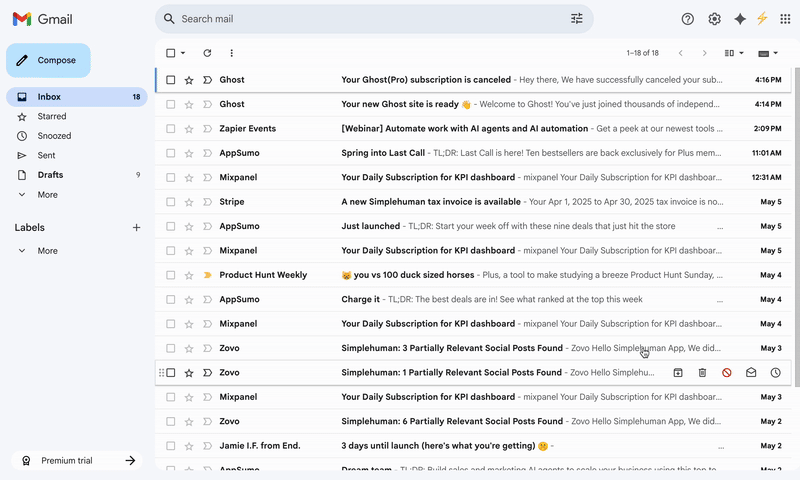
Task: Click the red block icon on Zovo row
Action: click(727, 373)
